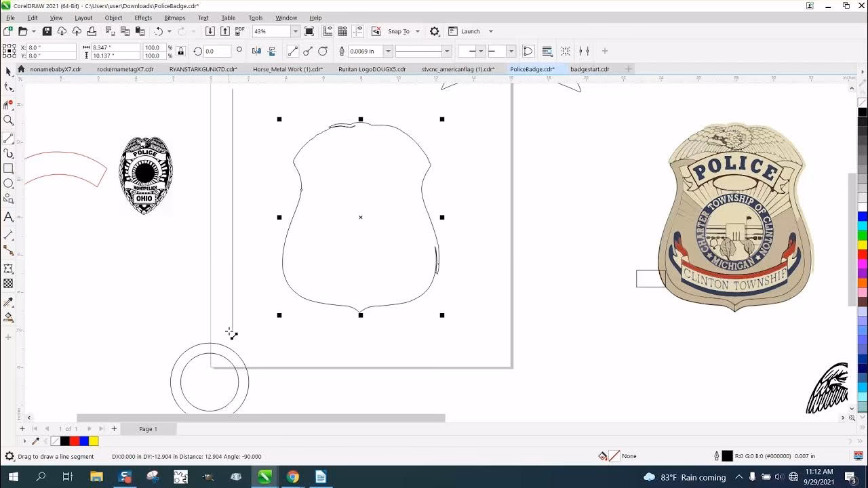Select the Rectangle tool
The width and height of the screenshot is (868, 488).
(9, 167)
